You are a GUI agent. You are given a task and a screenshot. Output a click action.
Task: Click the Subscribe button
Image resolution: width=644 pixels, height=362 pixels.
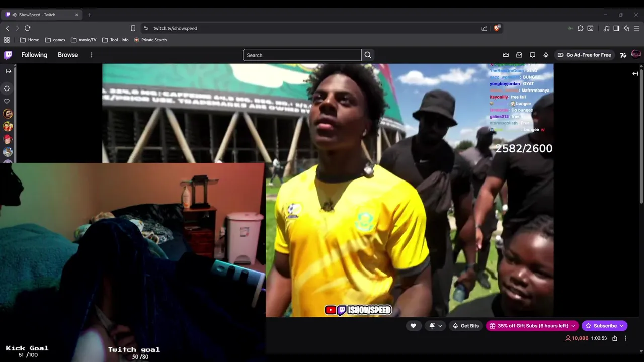tap(604, 326)
